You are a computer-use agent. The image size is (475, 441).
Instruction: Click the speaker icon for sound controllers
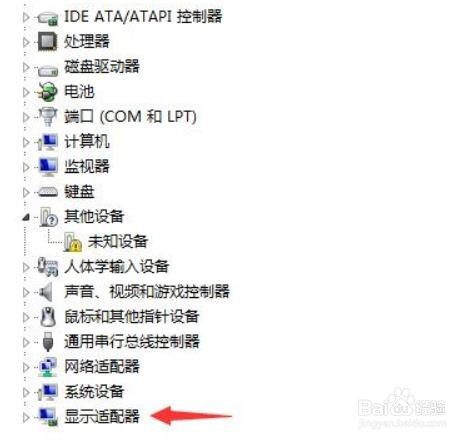(x=46, y=292)
